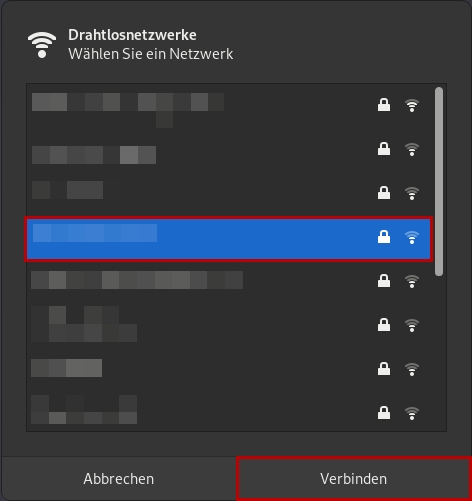Screen dimensions: 472x501
Task: Click the Abbrechen button
Action: click(119, 479)
